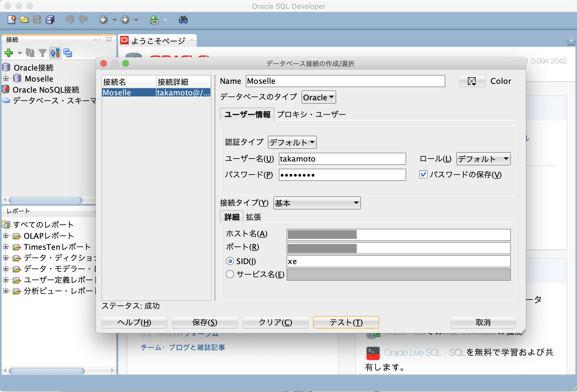The image size is (577, 392).
Task: Click the Color picker icon button
Action: [472, 81]
